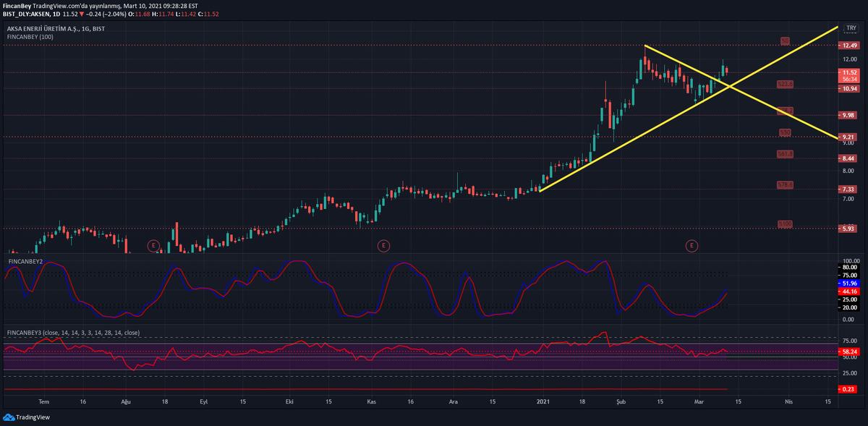
Task: Click the %100 Fibonacci level tag
Action: (x=785, y=223)
